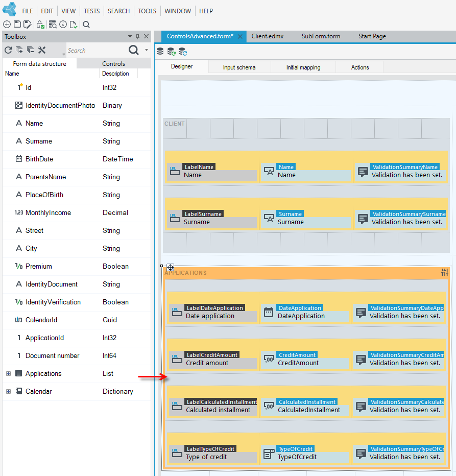Select the ValidationSummarySurname control

[x=400, y=219]
